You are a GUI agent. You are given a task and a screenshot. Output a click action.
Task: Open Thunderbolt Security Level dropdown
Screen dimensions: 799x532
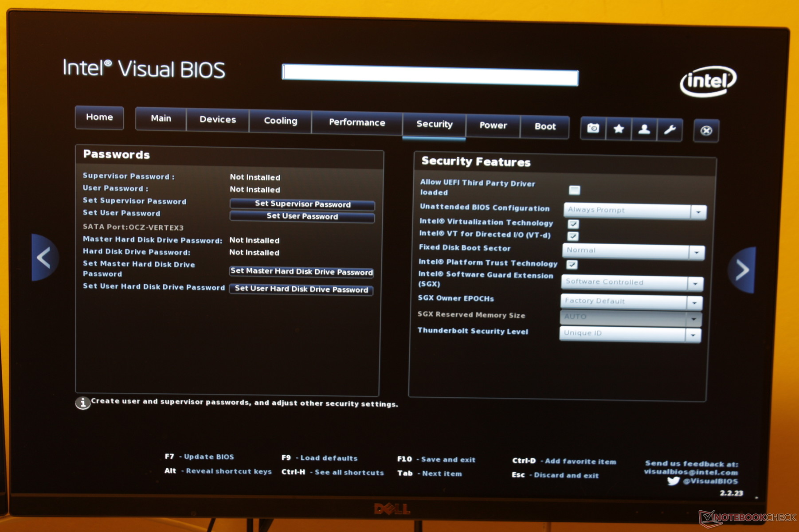pos(630,334)
